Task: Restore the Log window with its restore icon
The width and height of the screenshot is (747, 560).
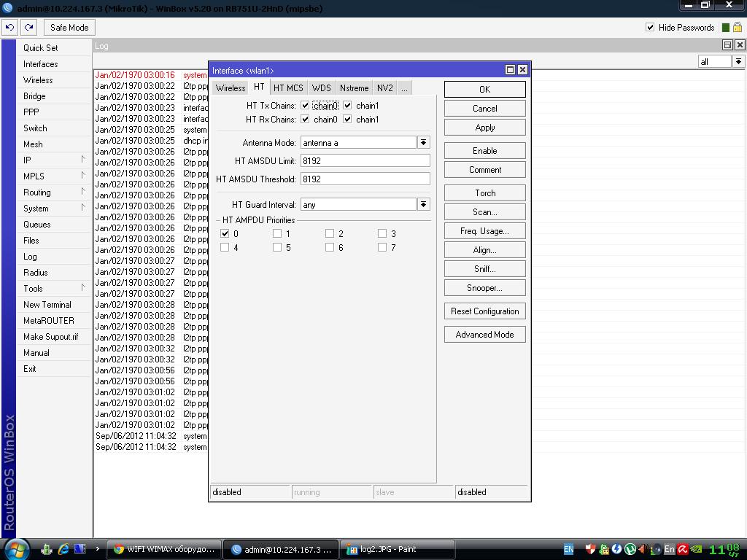Action: [727, 45]
